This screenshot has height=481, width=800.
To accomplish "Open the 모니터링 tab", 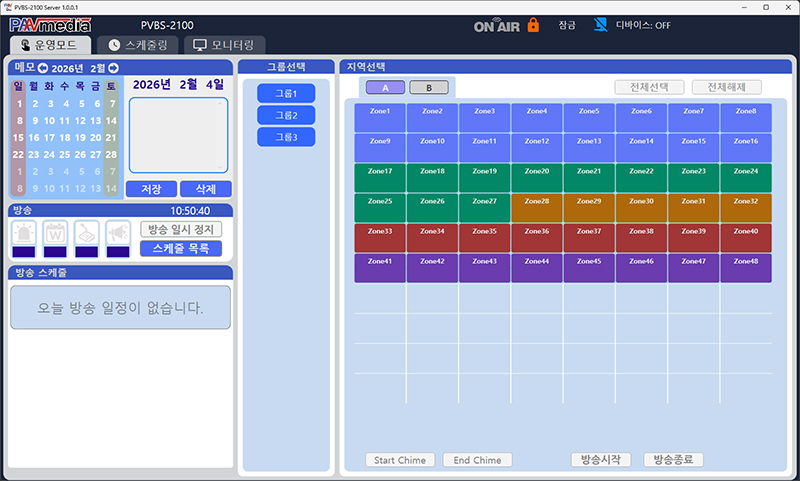I will point(228,45).
